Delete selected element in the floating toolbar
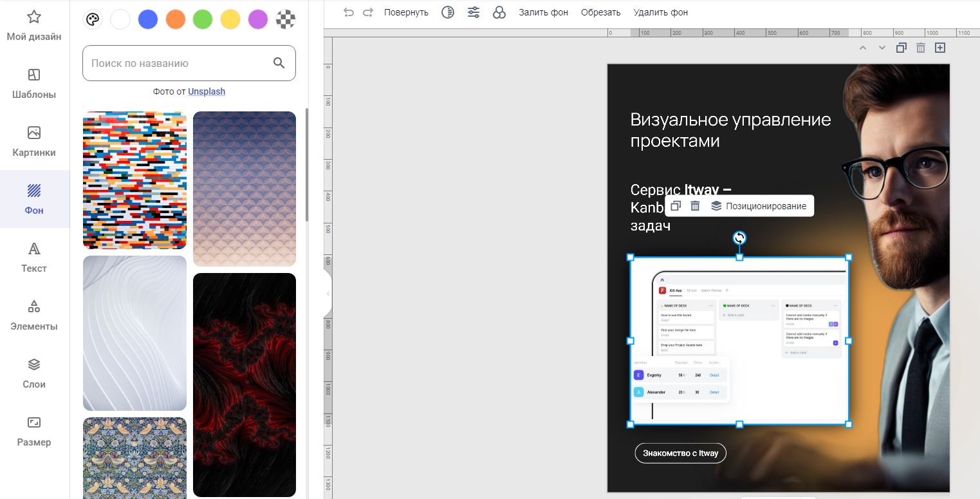 point(695,206)
